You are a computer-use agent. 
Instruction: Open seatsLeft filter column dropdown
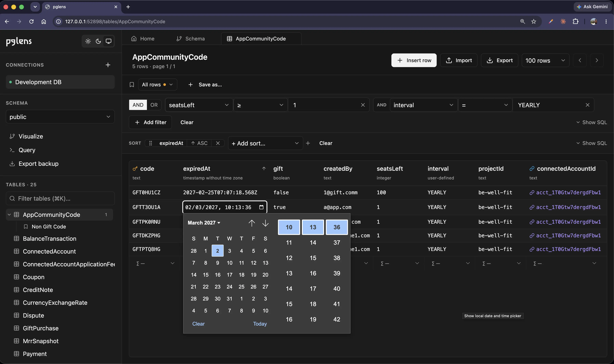199,105
